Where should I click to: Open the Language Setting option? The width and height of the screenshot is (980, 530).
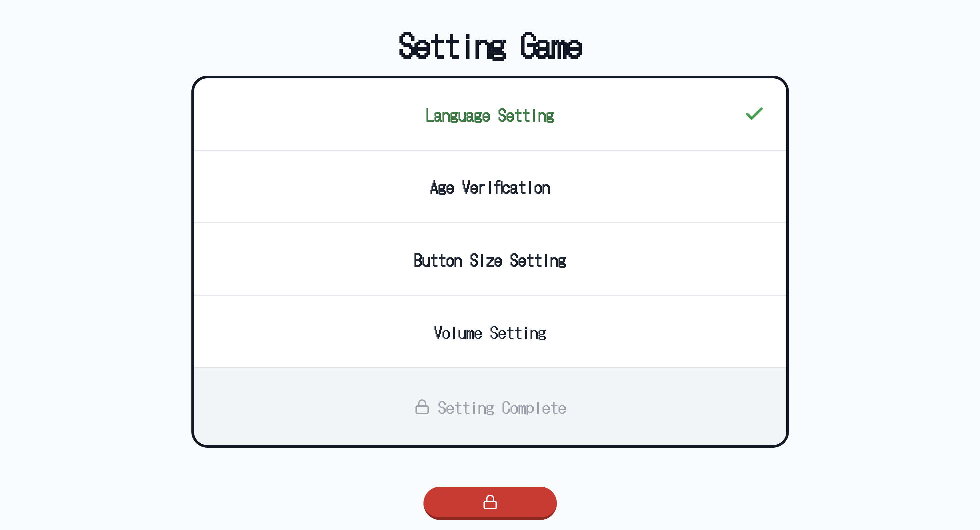coord(489,115)
